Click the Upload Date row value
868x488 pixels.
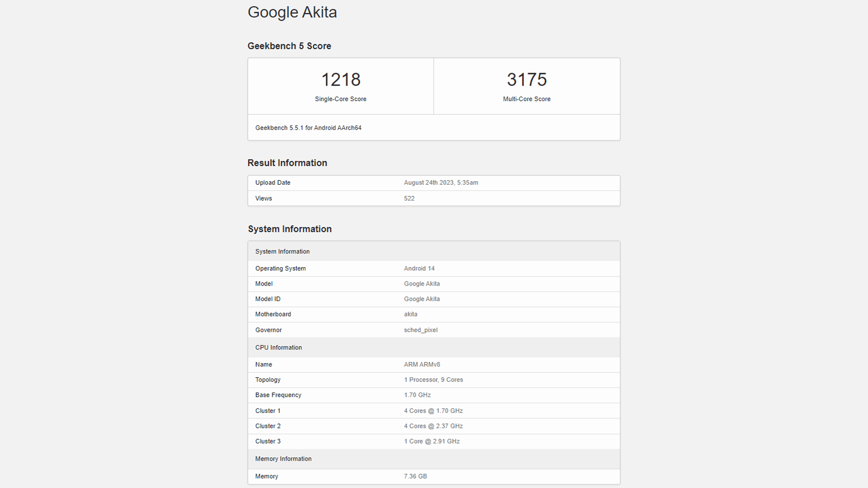coord(441,183)
